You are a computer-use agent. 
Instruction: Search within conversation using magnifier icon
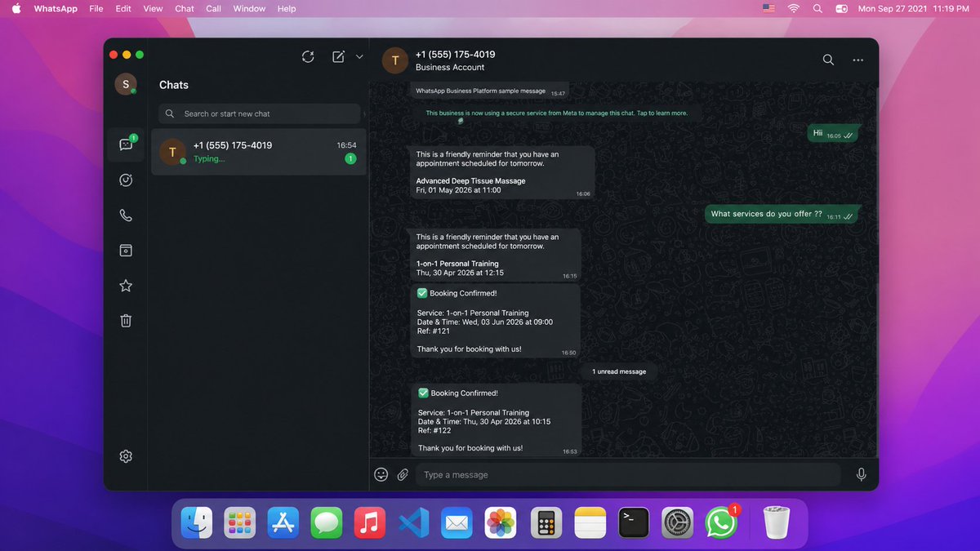click(x=828, y=60)
